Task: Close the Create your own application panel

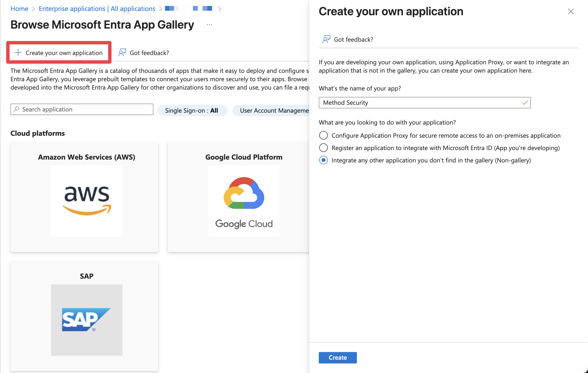Action: coord(571,11)
